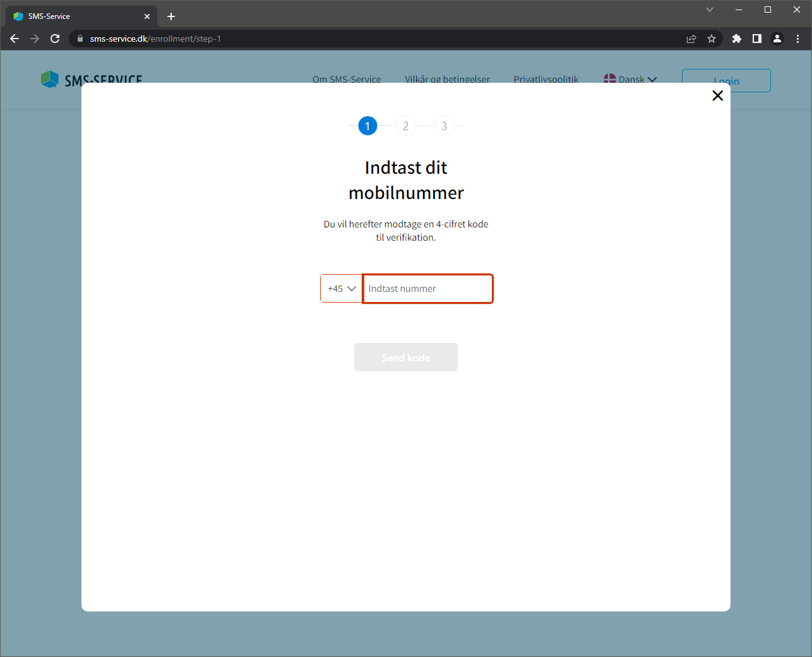812x657 pixels.
Task: Open the browser extensions puzzle icon
Action: pos(736,39)
